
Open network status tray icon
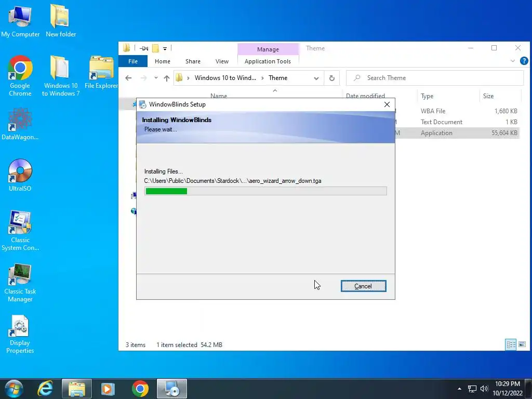pos(472,389)
